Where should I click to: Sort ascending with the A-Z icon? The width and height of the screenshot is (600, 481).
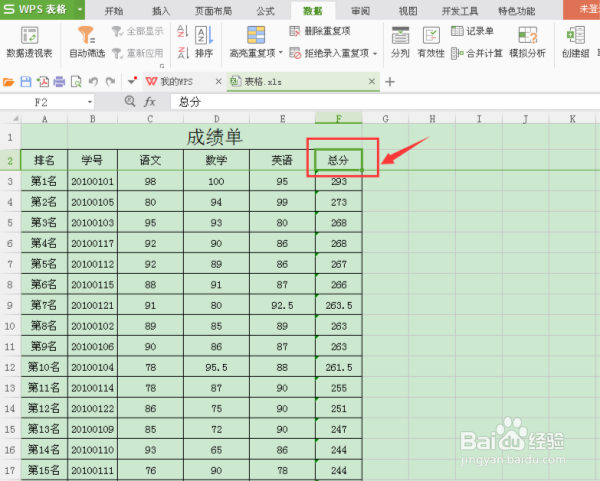point(183,31)
